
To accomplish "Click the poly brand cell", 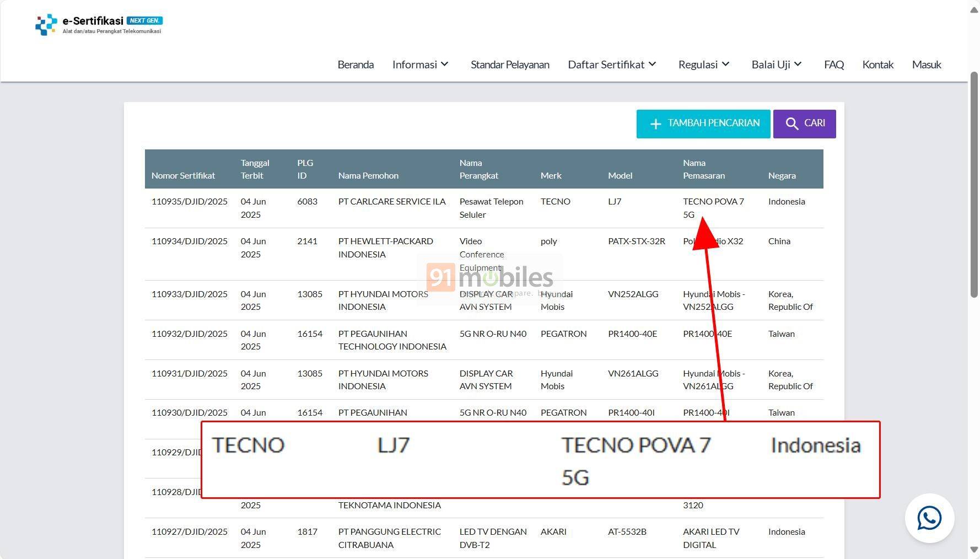I will [548, 241].
